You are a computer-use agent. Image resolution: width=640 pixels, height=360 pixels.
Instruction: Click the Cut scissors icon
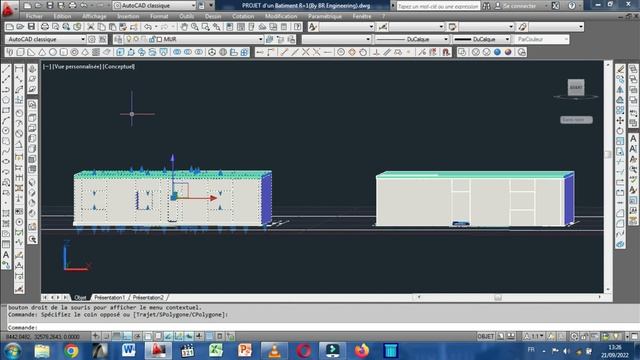pos(91,27)
